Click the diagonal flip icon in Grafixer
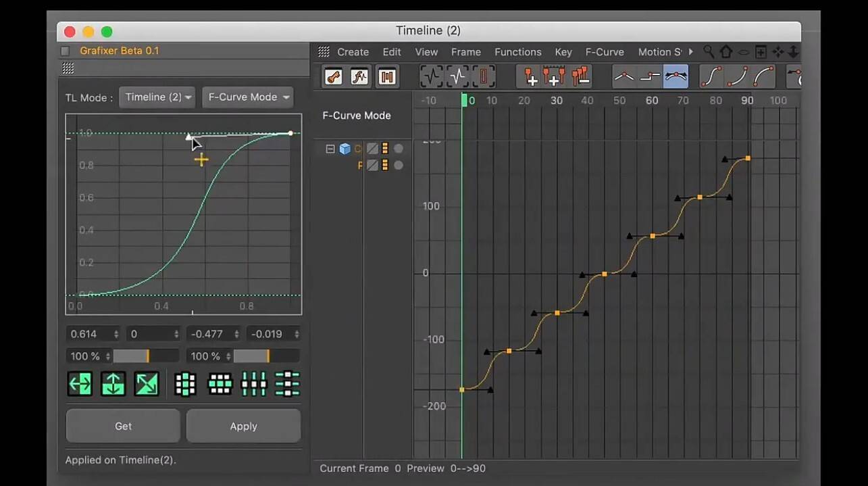The width and height of the screenshot is (868, 486). point(146,384)
